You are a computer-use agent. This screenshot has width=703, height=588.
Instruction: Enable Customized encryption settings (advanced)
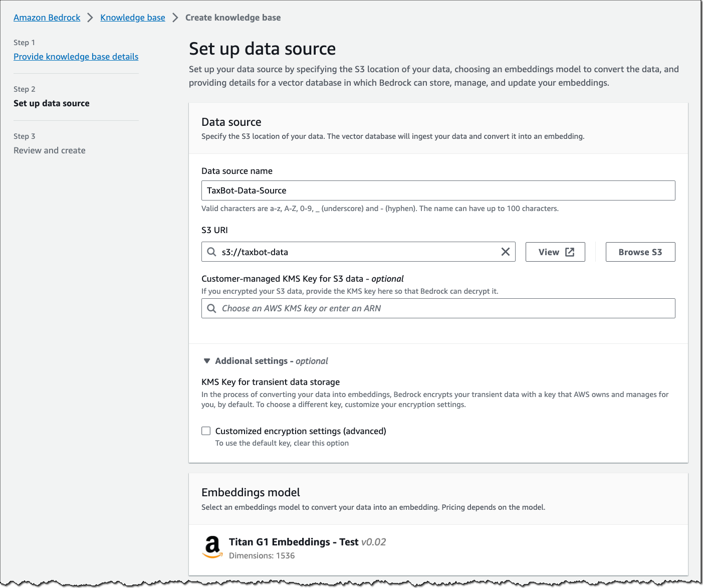(206, 431)
